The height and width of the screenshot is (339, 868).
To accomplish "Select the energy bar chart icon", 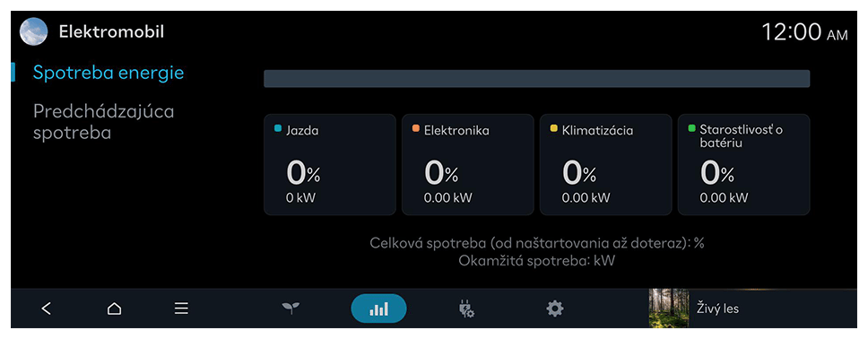I will [378, 309].
